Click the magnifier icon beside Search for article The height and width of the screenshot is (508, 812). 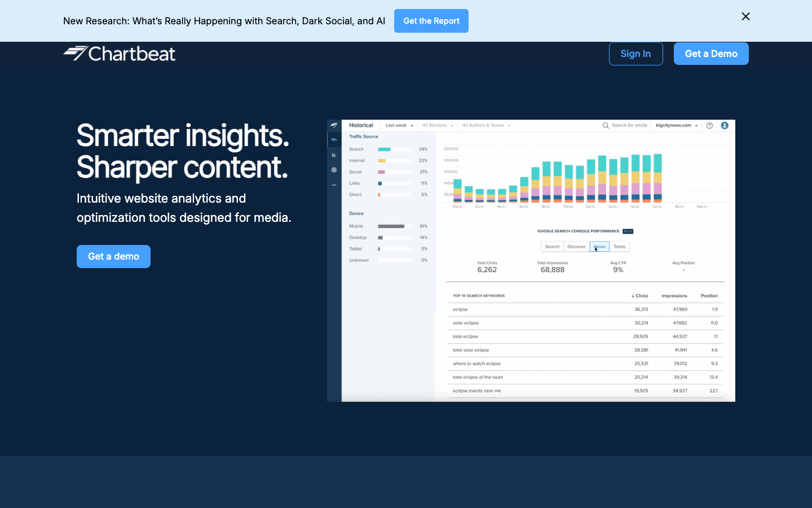[x=606, y=125]
